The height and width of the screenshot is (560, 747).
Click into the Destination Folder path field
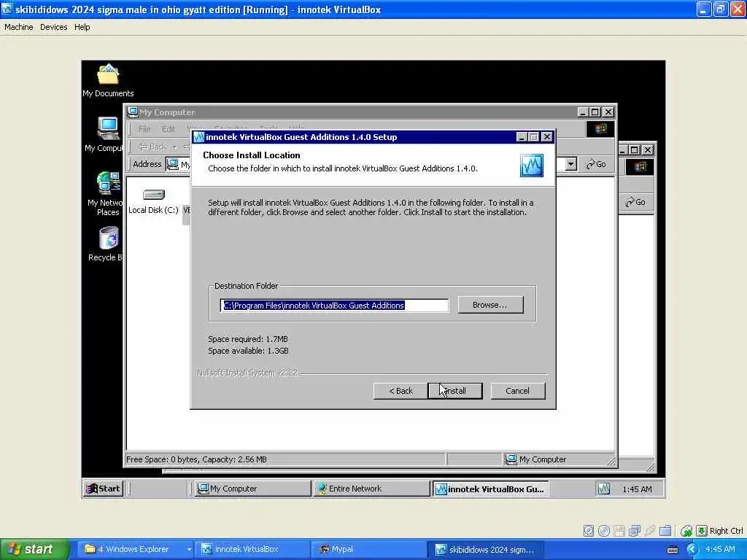(334, 306)
